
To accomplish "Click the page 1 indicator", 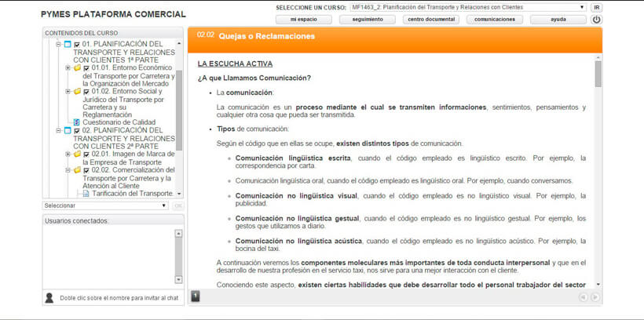I will pyautogui.click(x=196, y=296).
